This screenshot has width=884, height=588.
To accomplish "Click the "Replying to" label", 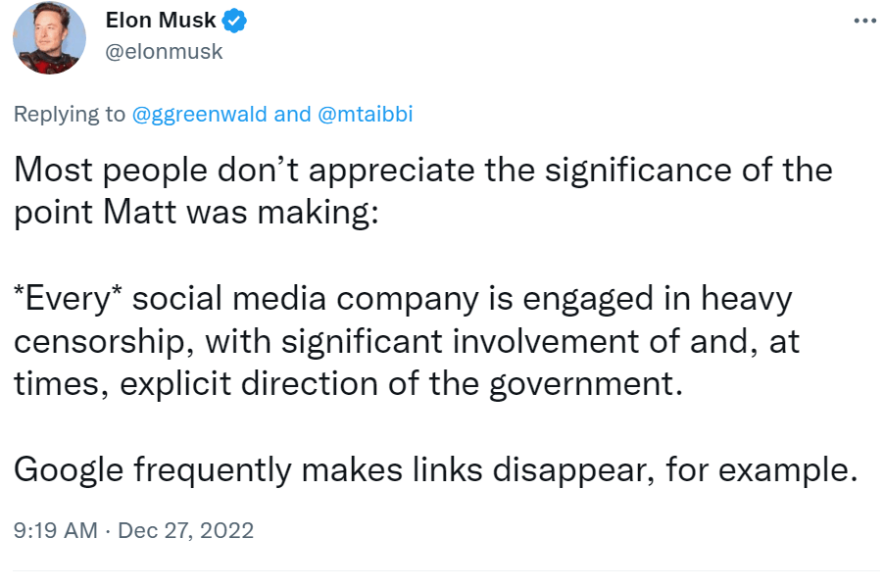I will click(70, 114).
